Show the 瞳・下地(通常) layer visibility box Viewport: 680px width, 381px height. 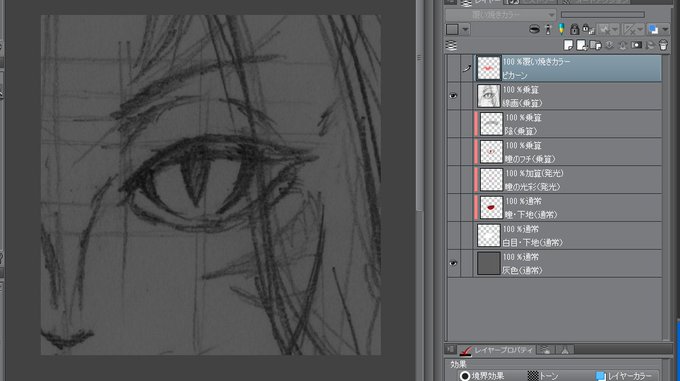453,207
